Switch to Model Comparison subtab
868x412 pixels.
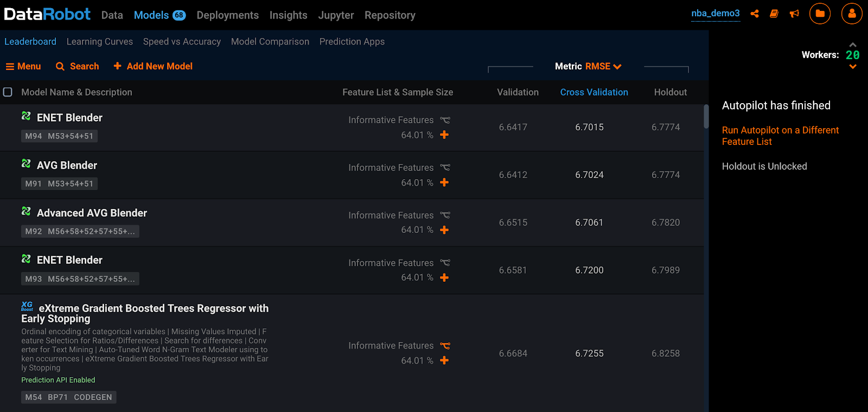point(270,41)
